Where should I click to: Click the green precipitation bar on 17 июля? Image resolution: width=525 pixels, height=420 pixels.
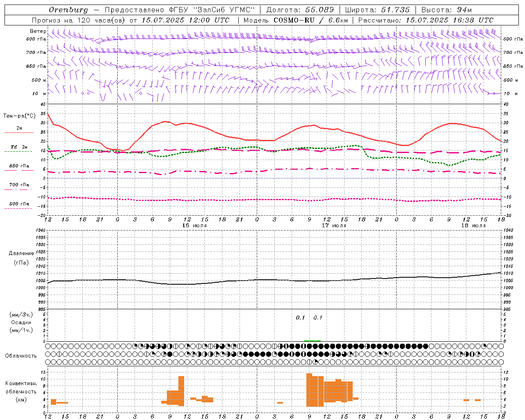coord(312,340)
